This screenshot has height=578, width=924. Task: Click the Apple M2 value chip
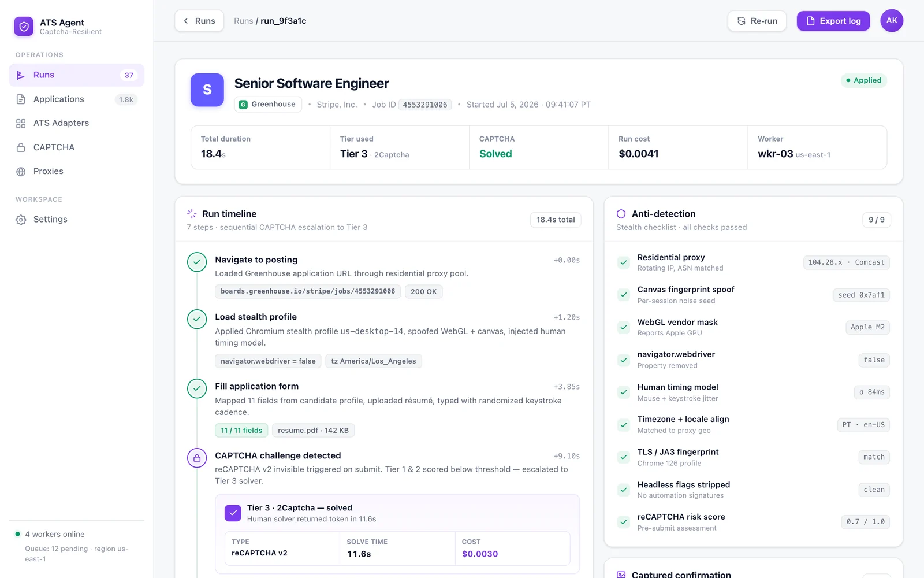click(x=867, y=327)
